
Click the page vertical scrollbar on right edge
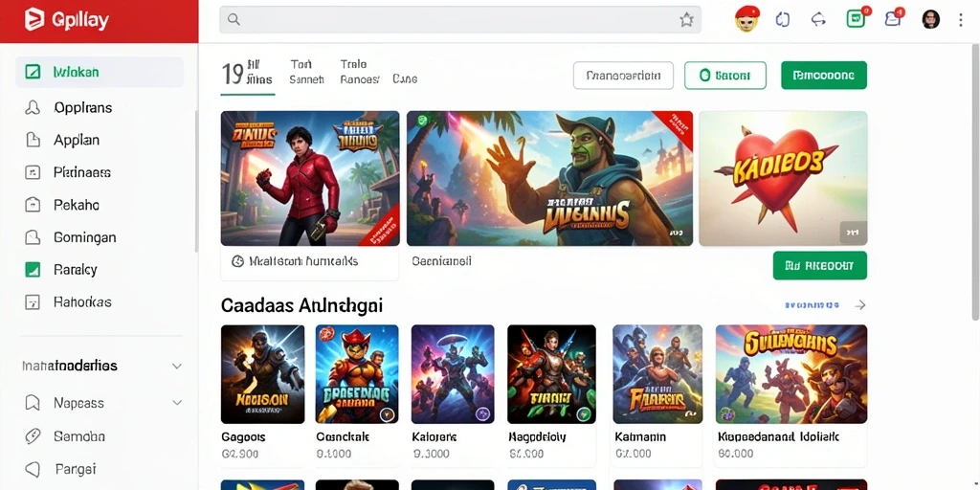(x=975, y=183)
